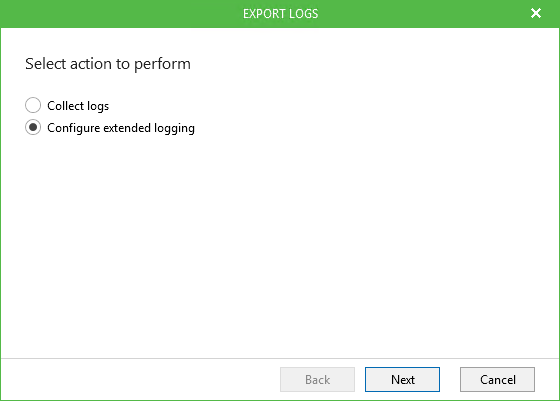The height and width of the screenshot is (401, 560).
Task: Click the Configure extended logging label text
Action: pyautogui.click(x=121, y=128)
